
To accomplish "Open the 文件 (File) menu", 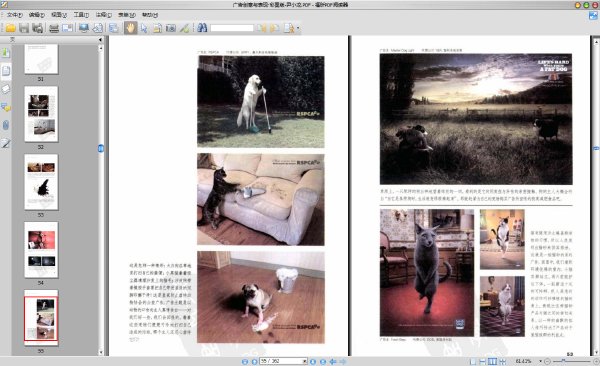I will pos(15,15).
